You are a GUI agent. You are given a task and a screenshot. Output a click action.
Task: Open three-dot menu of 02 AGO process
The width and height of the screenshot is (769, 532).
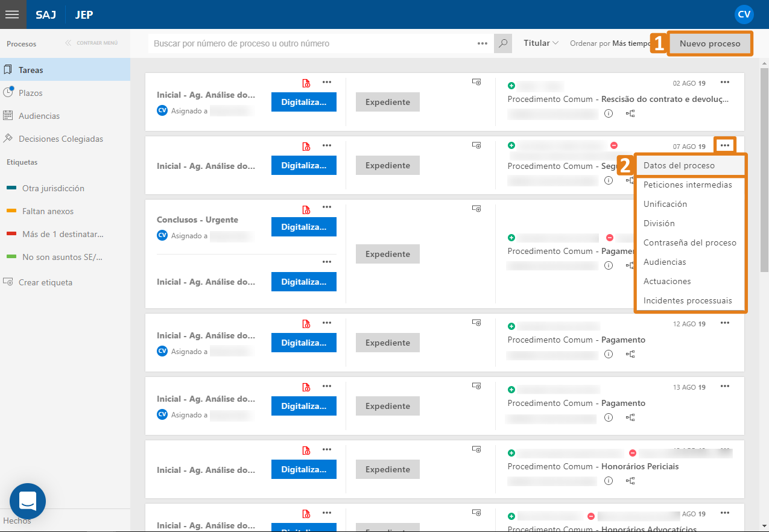pyautogui.click(x=725, y=83)
